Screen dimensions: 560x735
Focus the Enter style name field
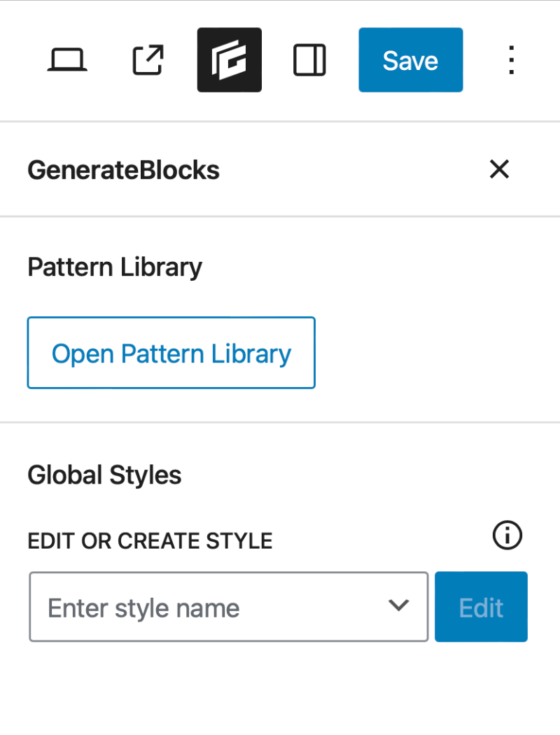(x=175, y=607)
